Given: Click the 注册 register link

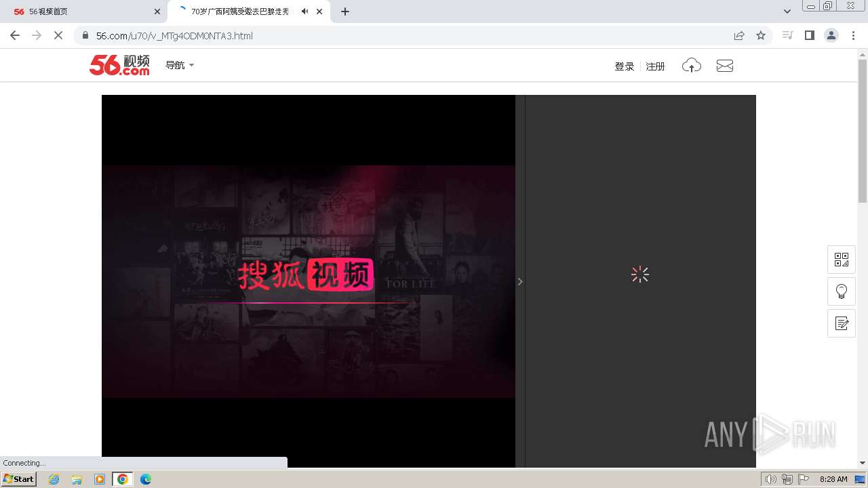Looking at the screenshot, I should [655, 66].
